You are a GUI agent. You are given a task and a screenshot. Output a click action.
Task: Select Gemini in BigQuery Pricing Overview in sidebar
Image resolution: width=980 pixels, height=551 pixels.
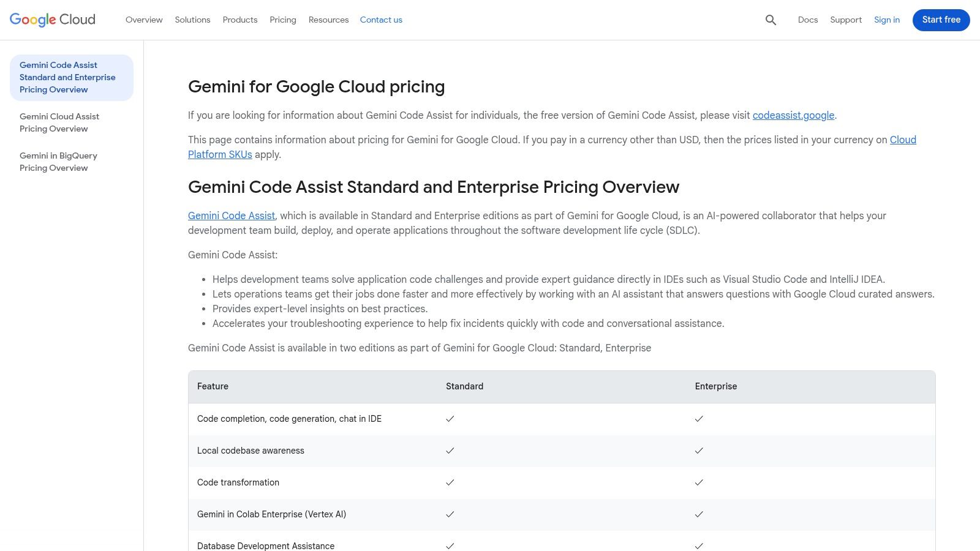pyautogui.click(x=58, y=162)
